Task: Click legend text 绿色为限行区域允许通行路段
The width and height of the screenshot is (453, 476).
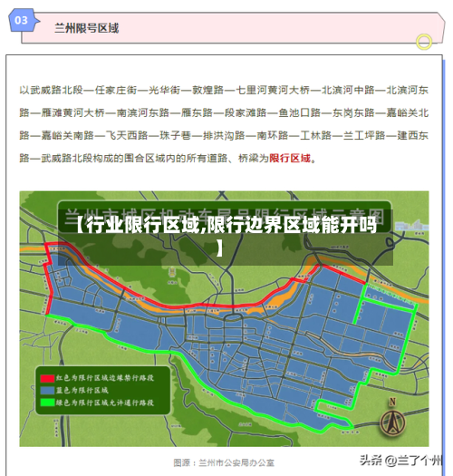Action: pos(105,403)
